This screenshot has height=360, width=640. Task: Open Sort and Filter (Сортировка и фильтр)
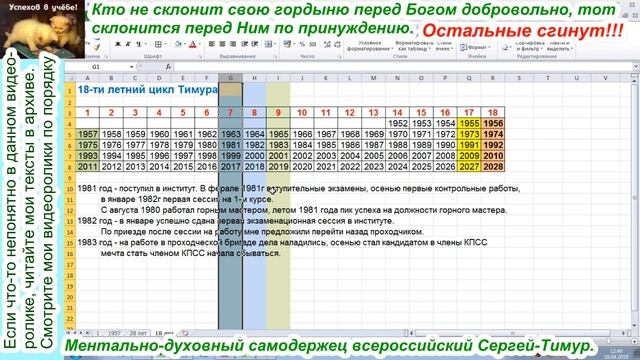pyautogui.click(x=530, y=46)
